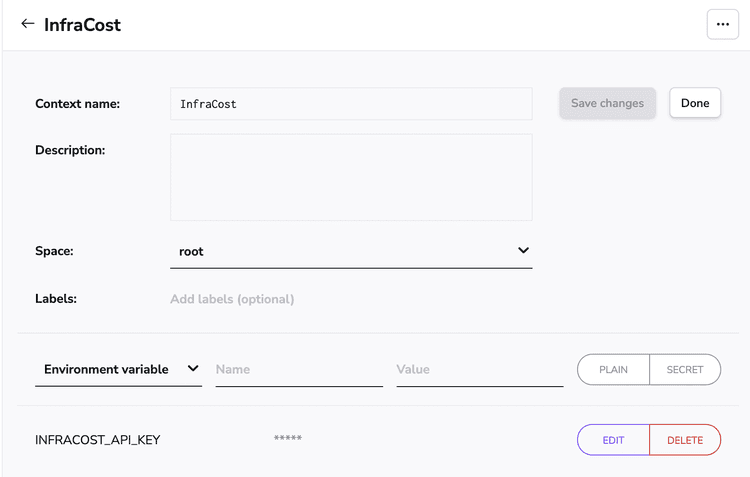
Task: Click the InfraCost page title
Action: [x=82, y=24]
